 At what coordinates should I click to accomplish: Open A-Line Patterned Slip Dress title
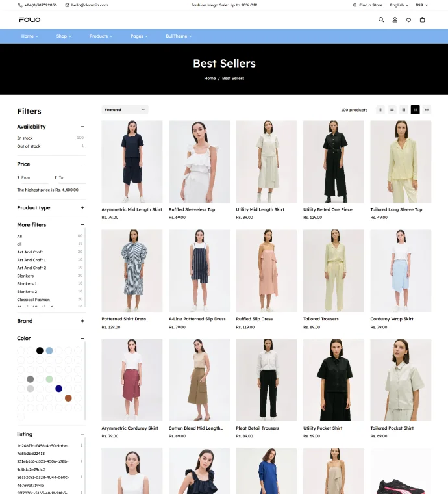197,319
